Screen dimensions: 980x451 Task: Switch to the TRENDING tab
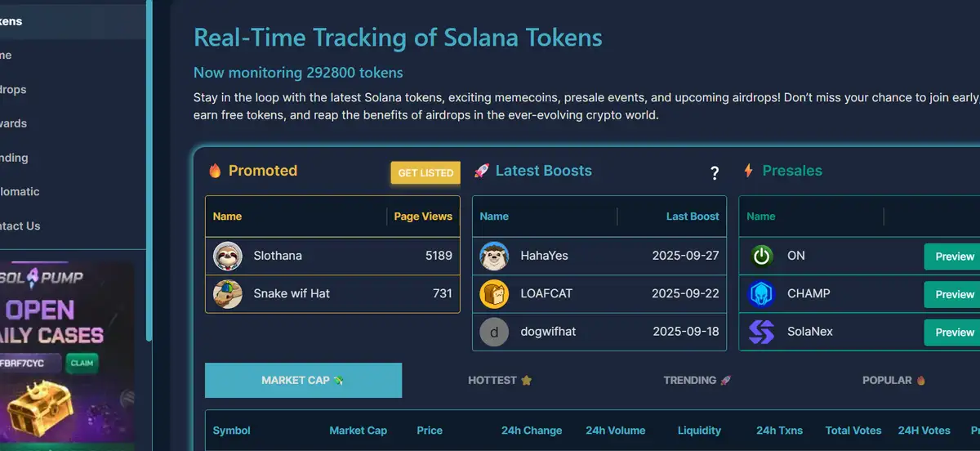[697, 381]
